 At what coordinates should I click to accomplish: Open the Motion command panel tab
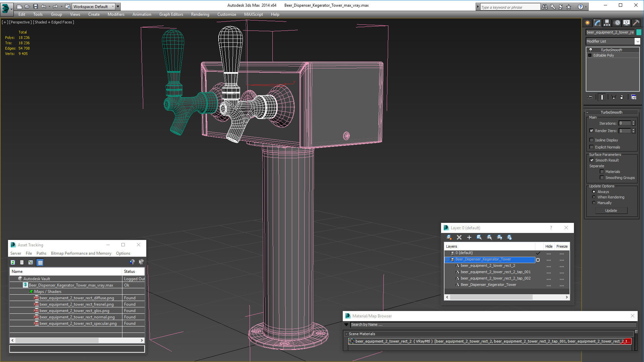click(x=617, y=23)
